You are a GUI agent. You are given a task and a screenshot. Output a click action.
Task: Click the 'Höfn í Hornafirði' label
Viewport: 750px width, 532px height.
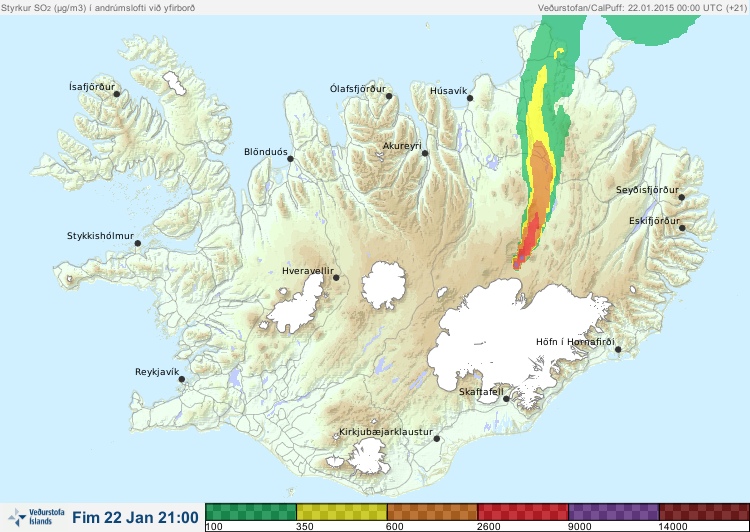pos(575,342)
